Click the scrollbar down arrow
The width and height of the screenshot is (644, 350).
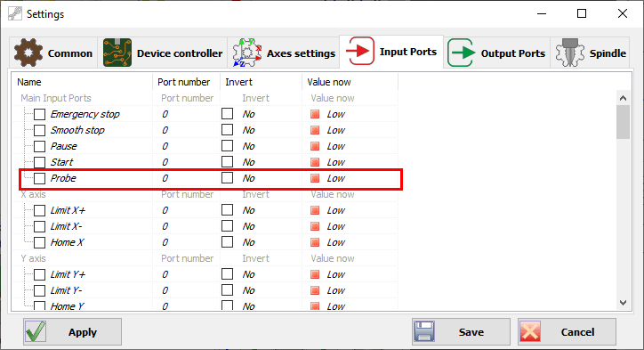pyautogui.click(x=623, y=303)
